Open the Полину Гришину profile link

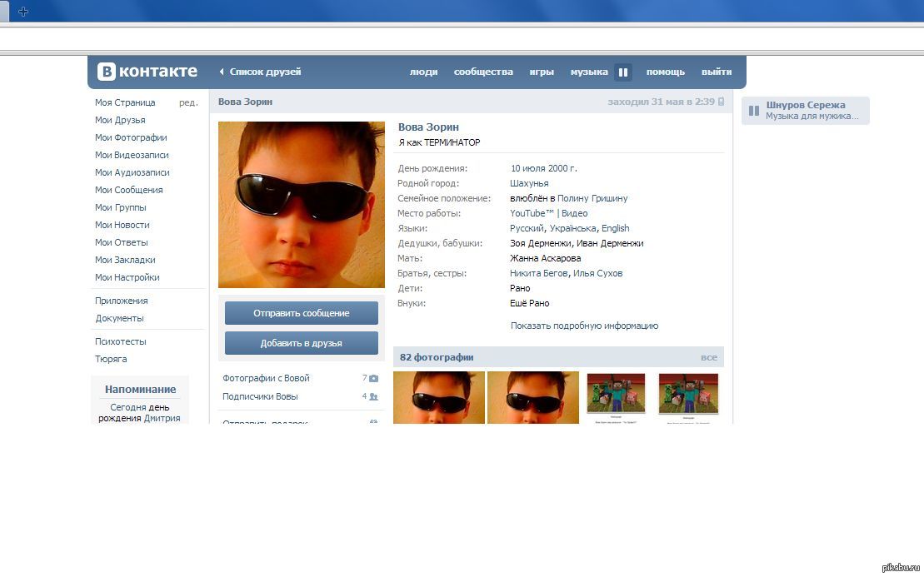(x=592, y=198)
